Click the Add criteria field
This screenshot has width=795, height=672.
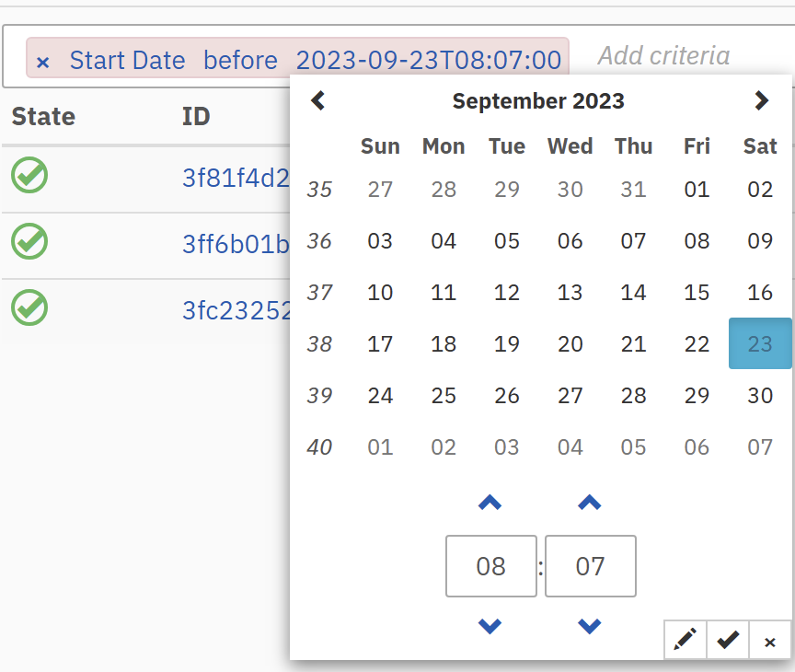663,56
